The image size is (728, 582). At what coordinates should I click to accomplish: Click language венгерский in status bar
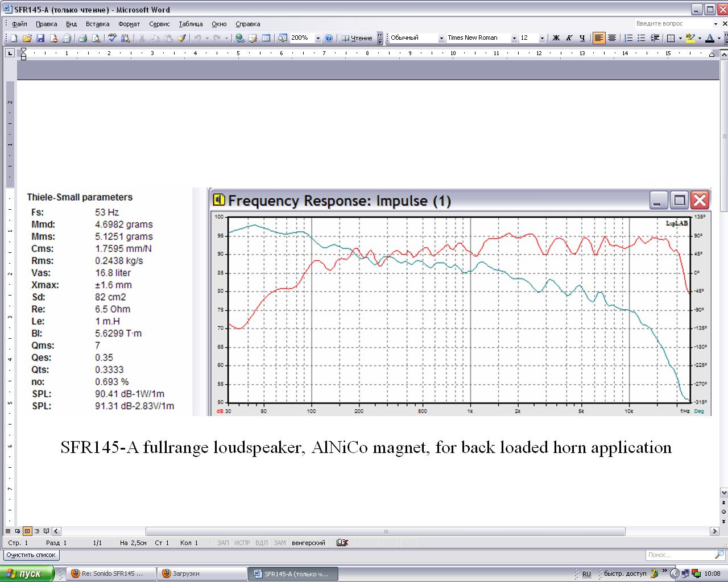click(308, 543)
